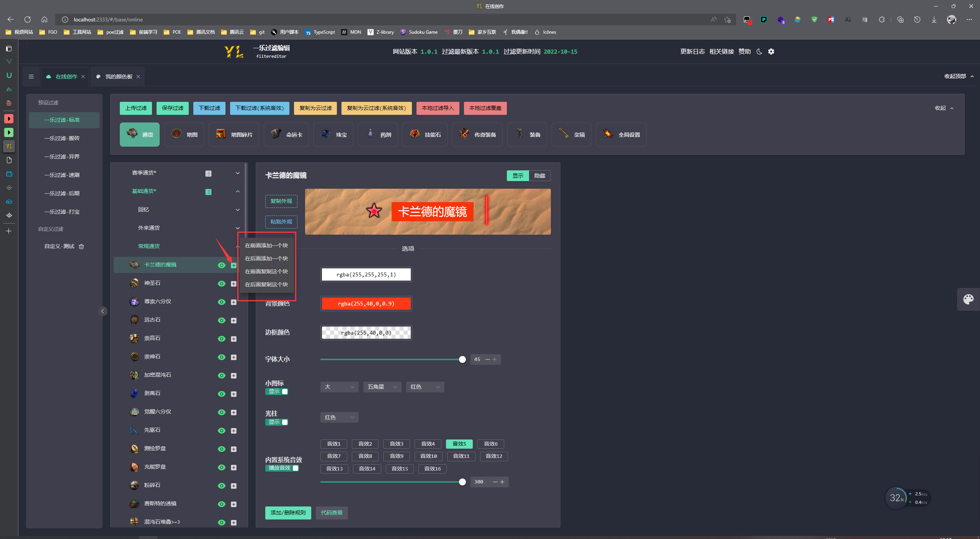
Task: Collapse the left filter sidebar arrow
Action: (x=103, y=311)
